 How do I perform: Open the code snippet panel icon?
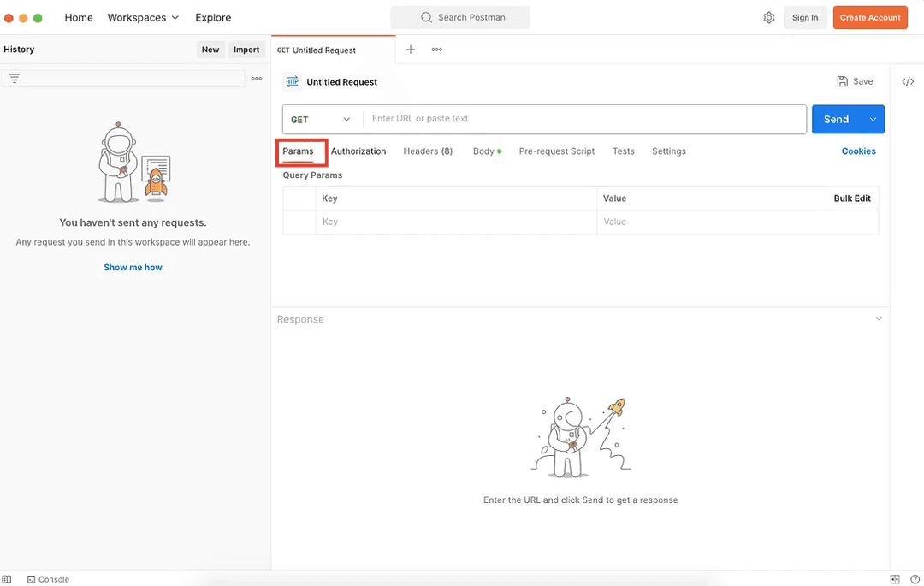pos(908,81)
